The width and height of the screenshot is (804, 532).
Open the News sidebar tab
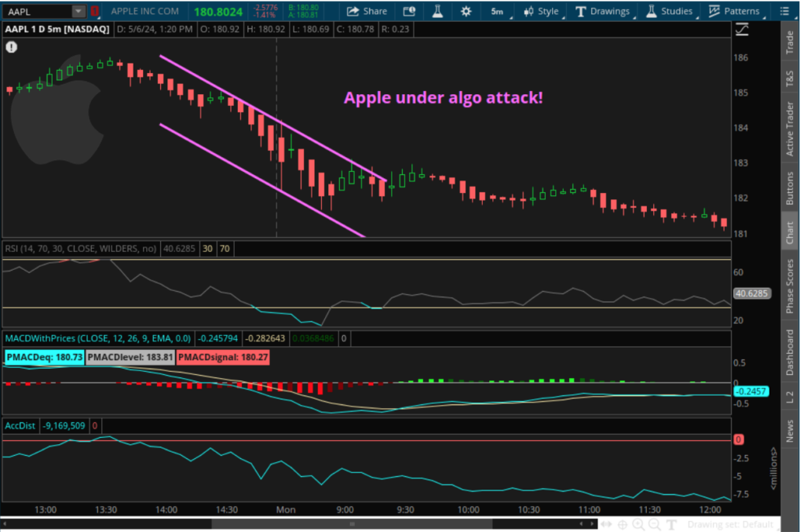790,431
